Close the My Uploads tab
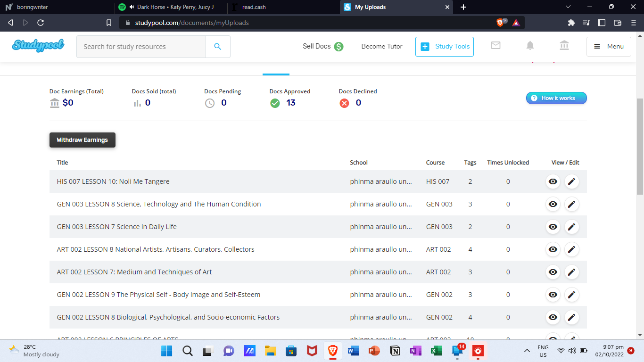The image size is (644, 362). [x=447, y=7]
